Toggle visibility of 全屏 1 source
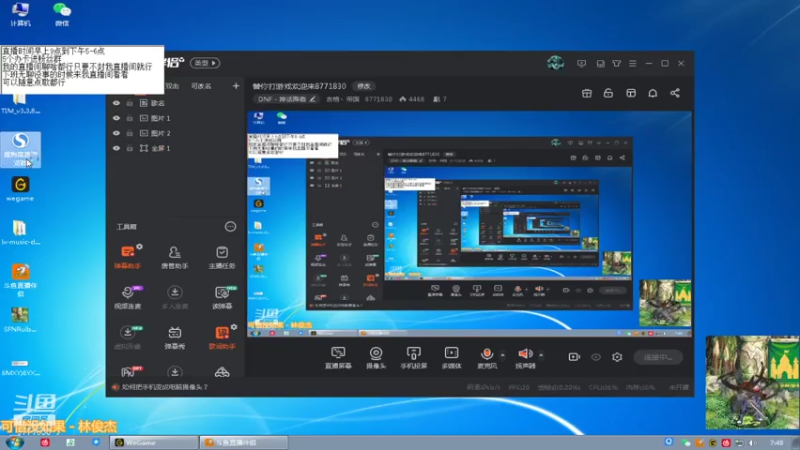The width and height of the screenshot is (800, 450). tap(116, 148)
